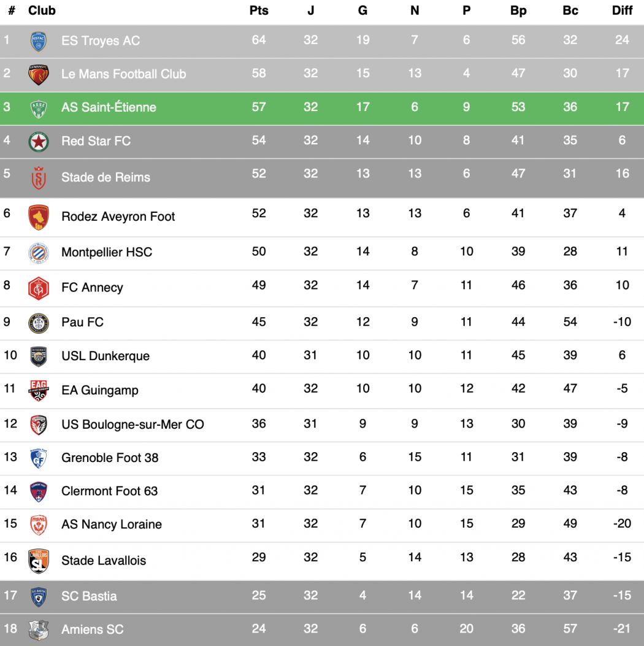
Task: Click AS Nancy Loraine points value 31
Action: (x=259, y=524)
